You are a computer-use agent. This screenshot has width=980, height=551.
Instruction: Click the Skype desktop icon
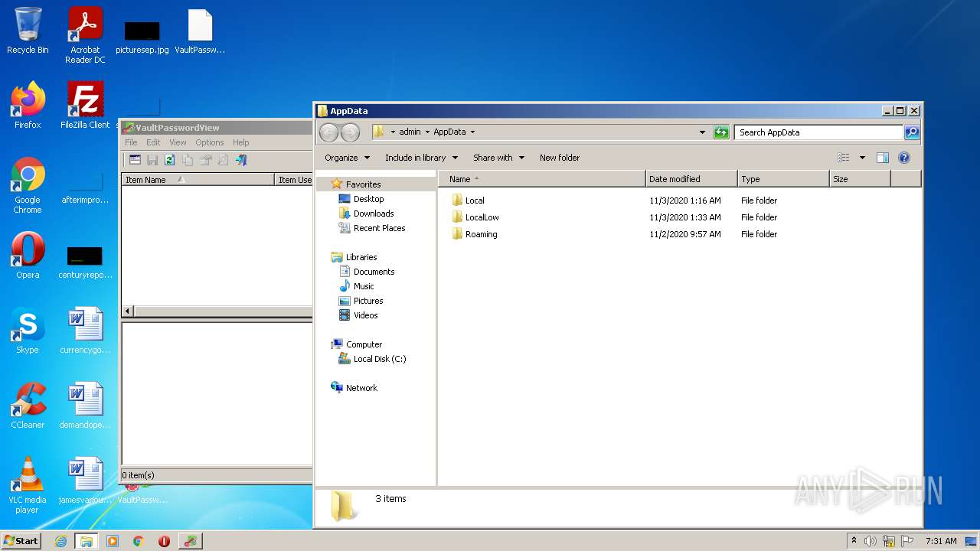pyautogui.click(x=28, y=331)
